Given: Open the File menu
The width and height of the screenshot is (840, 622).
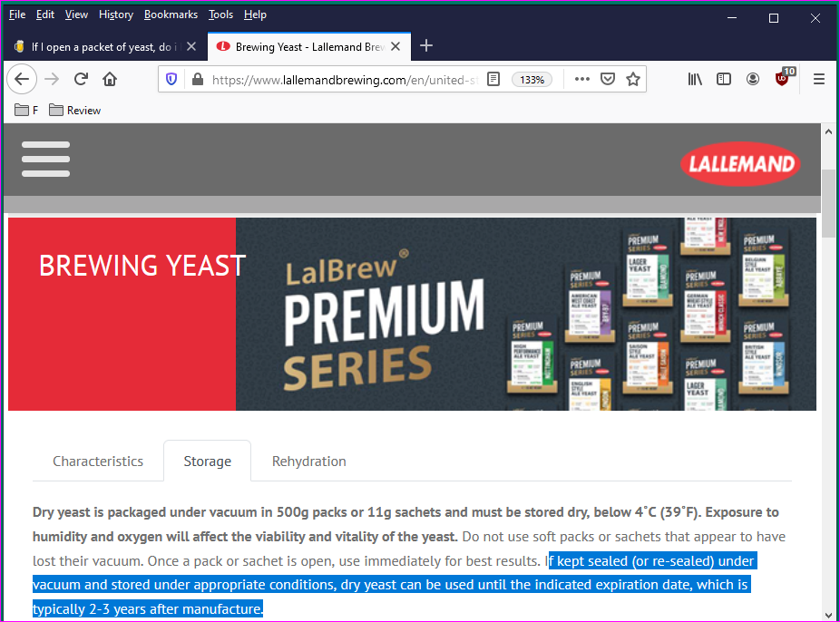Looking at the screenshot, I should click(x=17, y=15).
